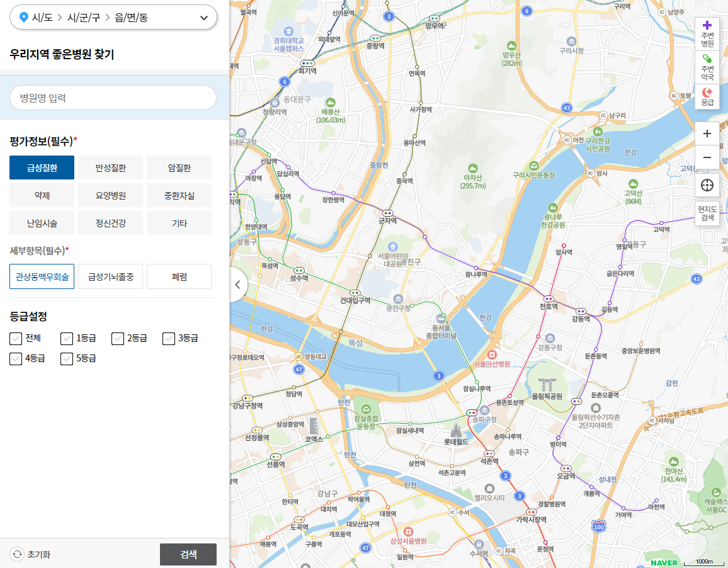Viewport: 728px width, 568px height.
Task: Click the 서울아산병원 hospital marker on map
Action: coord(492,355)
